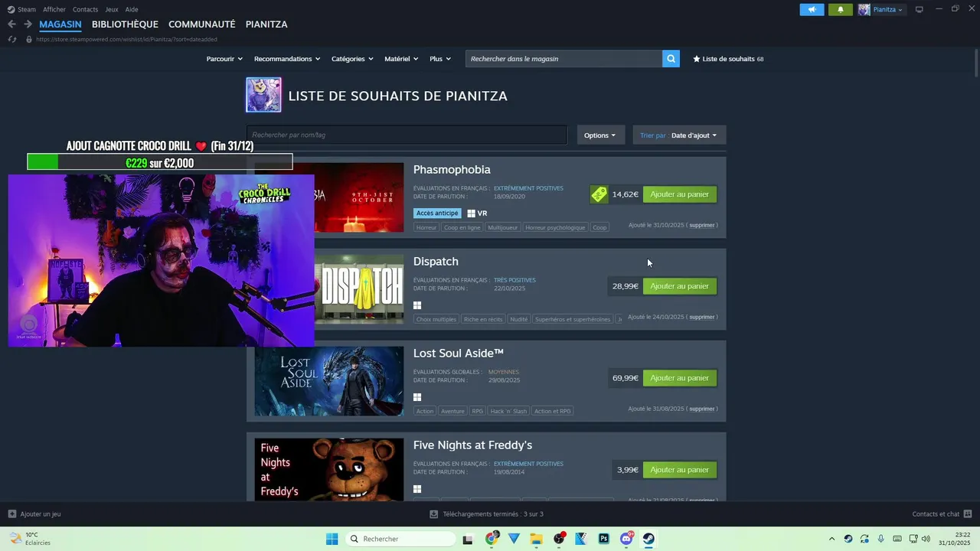
Task: Enter Big Picture mode monitor icon
Action: [920, 9]
